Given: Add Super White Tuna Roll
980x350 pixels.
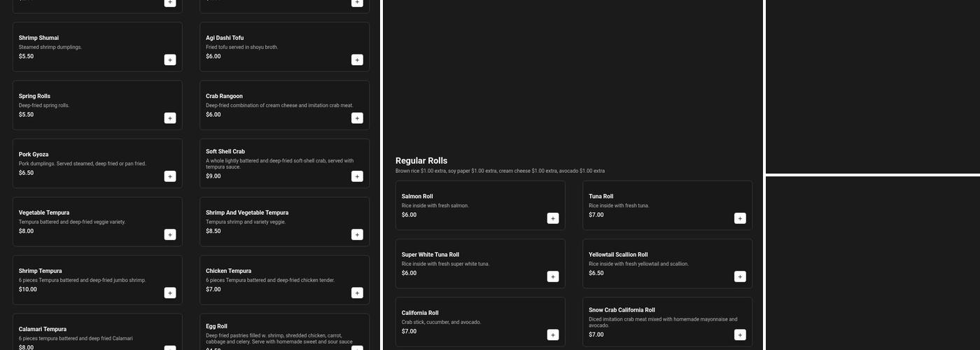Looking at the screenshot, I should (553, 276).
